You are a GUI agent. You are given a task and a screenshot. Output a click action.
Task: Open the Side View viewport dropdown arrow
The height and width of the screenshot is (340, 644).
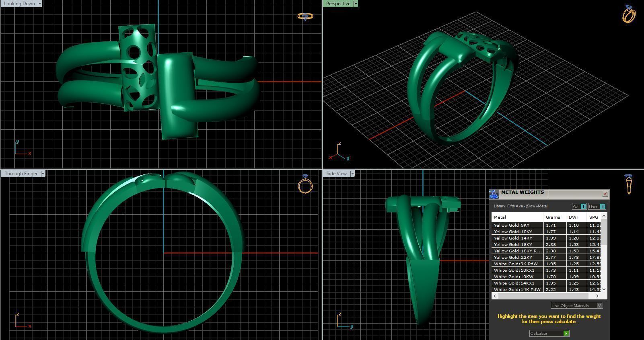352,174
